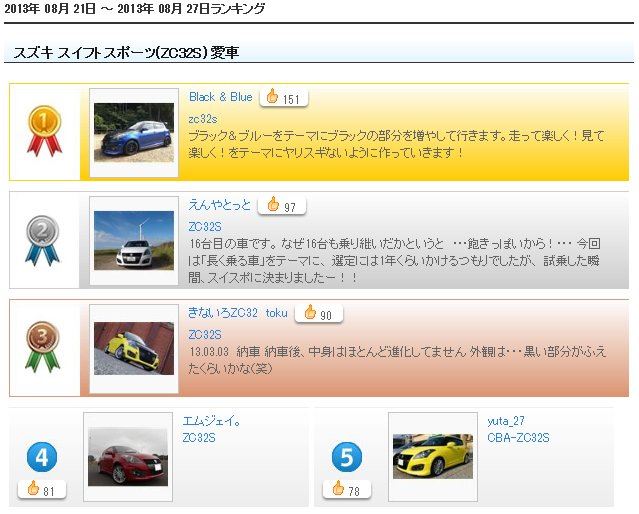Image resolution: width=639 pixels, height=514 pixels.
Task: Click the 2013年 08月 21日 ranking date title
Action: (134, 9)
